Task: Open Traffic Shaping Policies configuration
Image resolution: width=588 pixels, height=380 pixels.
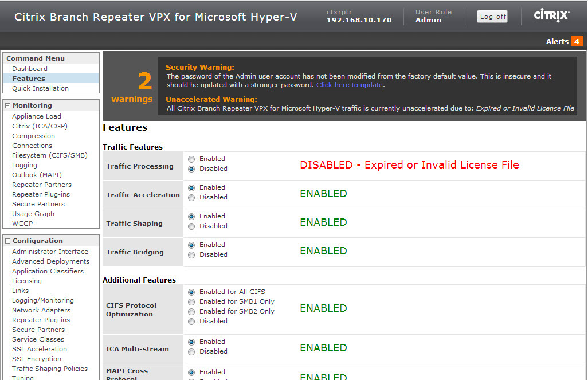Action: click(50, 369)
